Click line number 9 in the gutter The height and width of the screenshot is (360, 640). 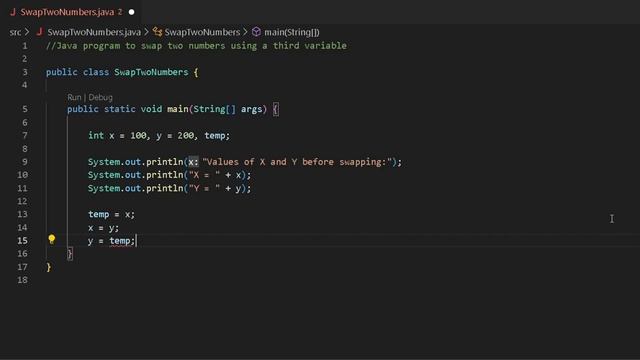(x=25, y=162)
